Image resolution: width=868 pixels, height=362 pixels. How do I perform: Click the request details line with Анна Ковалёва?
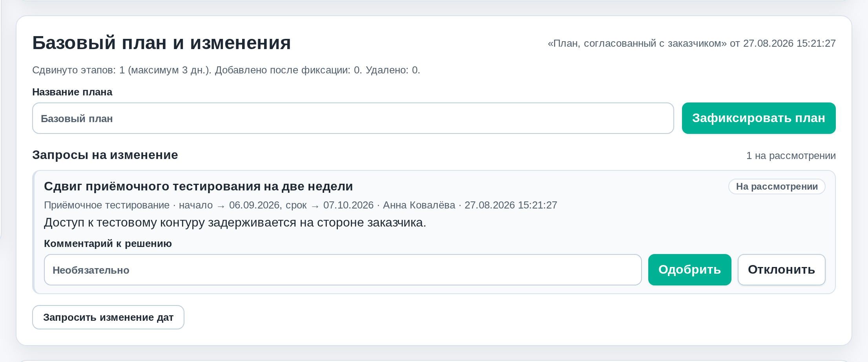[x=300, y=205]
